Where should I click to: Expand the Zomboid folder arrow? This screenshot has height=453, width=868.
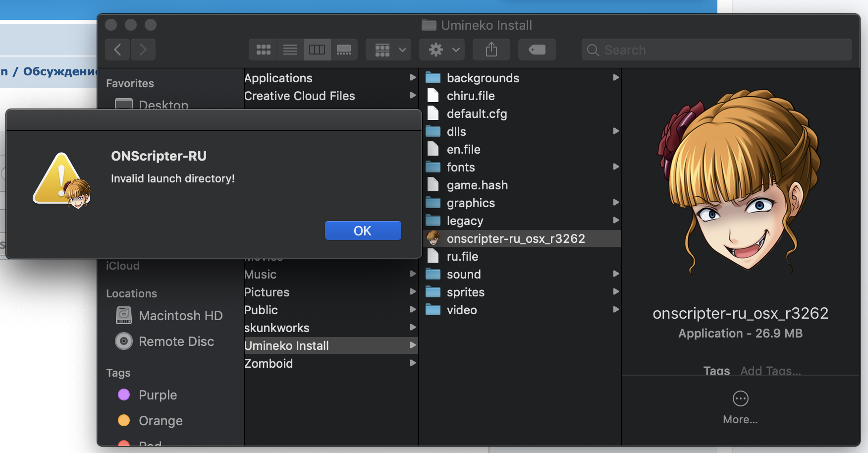[413, 363]
